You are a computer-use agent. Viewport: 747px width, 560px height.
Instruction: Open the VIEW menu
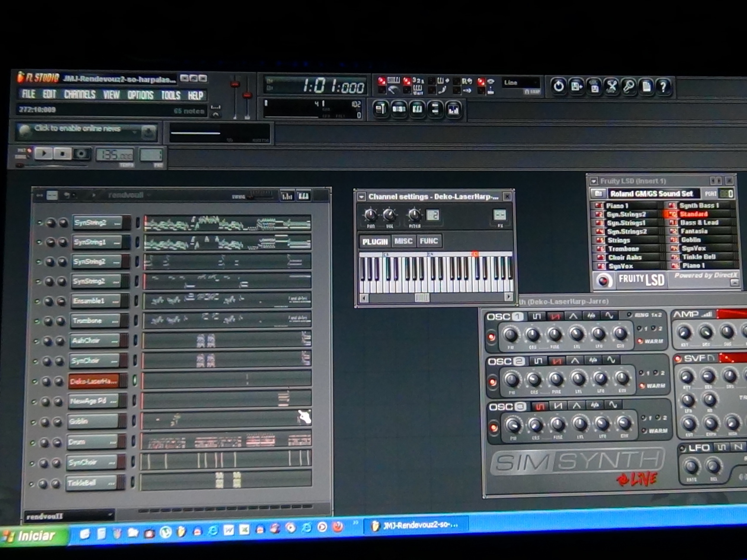pos(111,95)
